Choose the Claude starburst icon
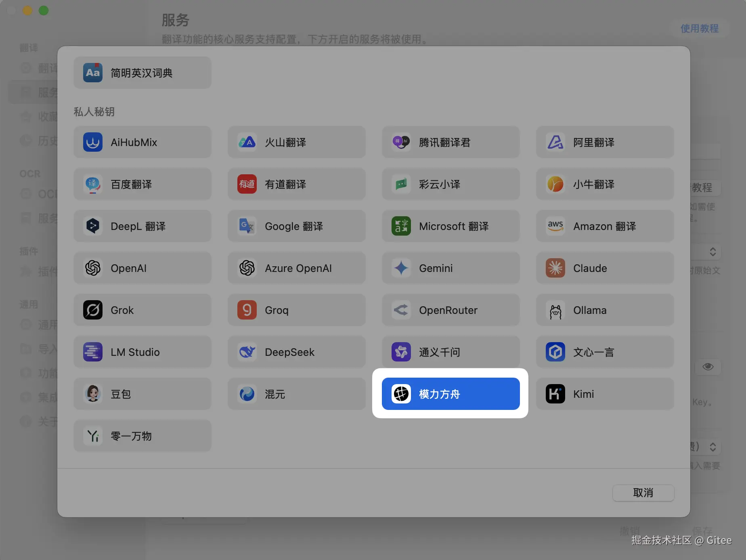The height and width of the screenshot is (560, 746). click(555, 268)
